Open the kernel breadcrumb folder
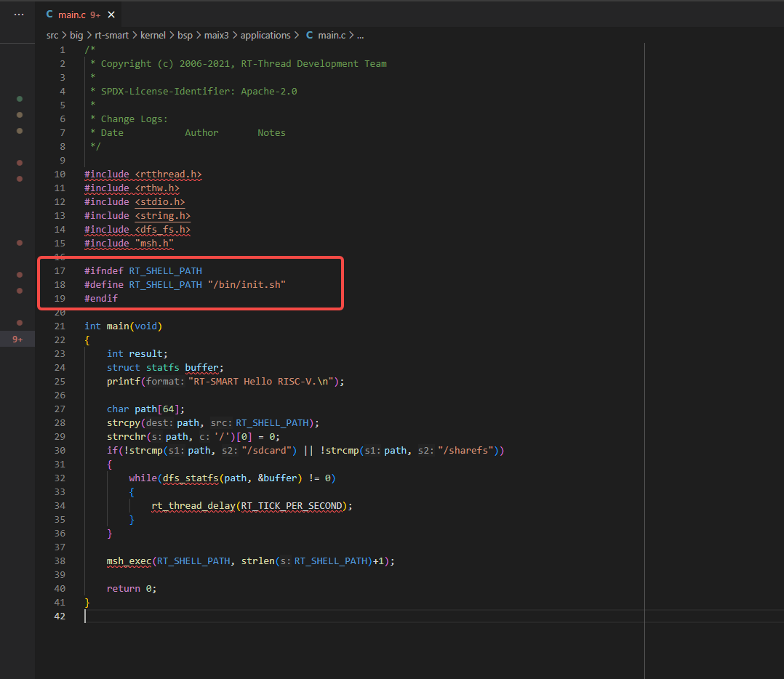 [x=153, y=36]
